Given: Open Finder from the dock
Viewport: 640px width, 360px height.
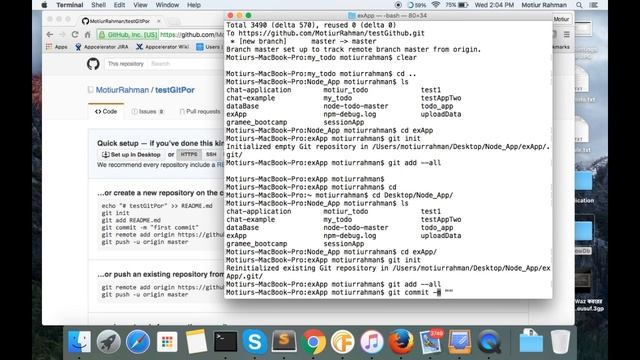Looking at the screenshot, I should click(x=79, y=341).
